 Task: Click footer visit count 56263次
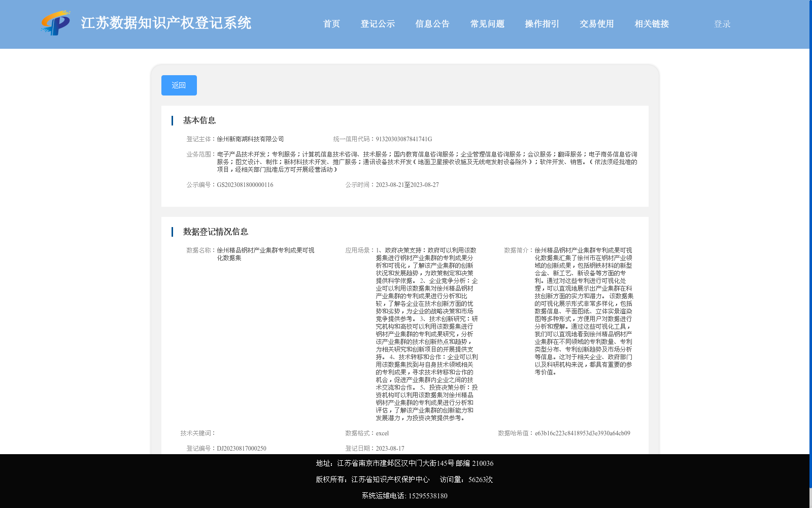[481, 480]
